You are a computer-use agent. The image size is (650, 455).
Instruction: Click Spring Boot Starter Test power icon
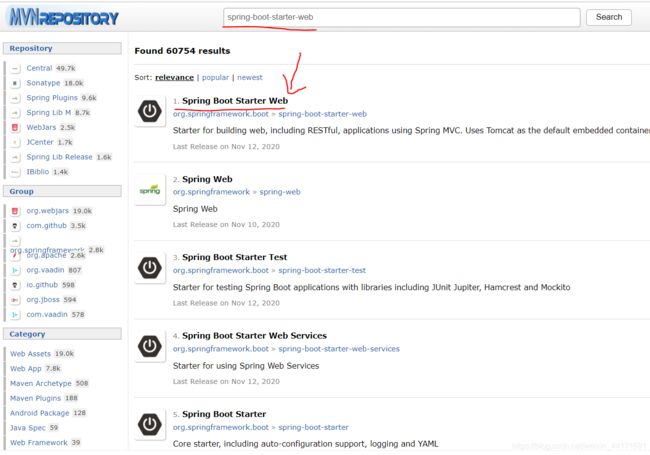coord(150,268)
